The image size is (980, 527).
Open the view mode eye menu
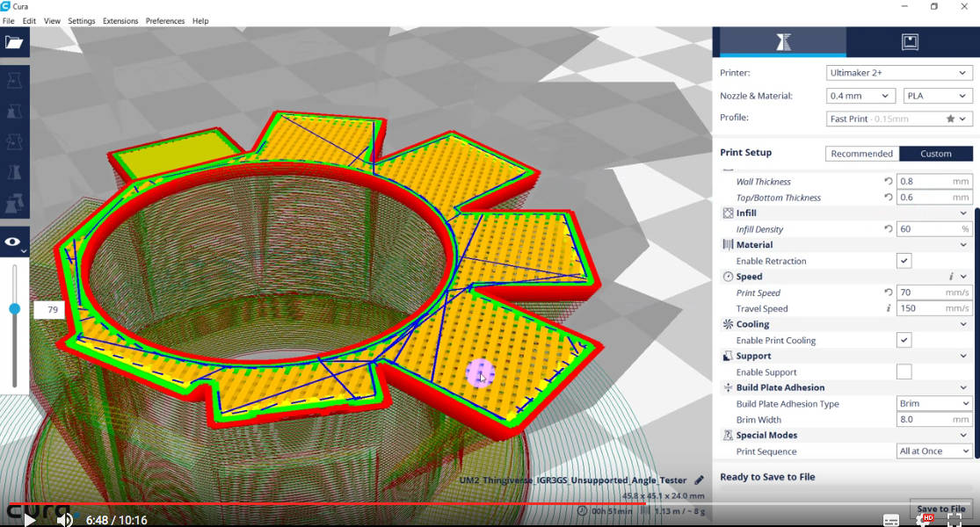(14, 242)
